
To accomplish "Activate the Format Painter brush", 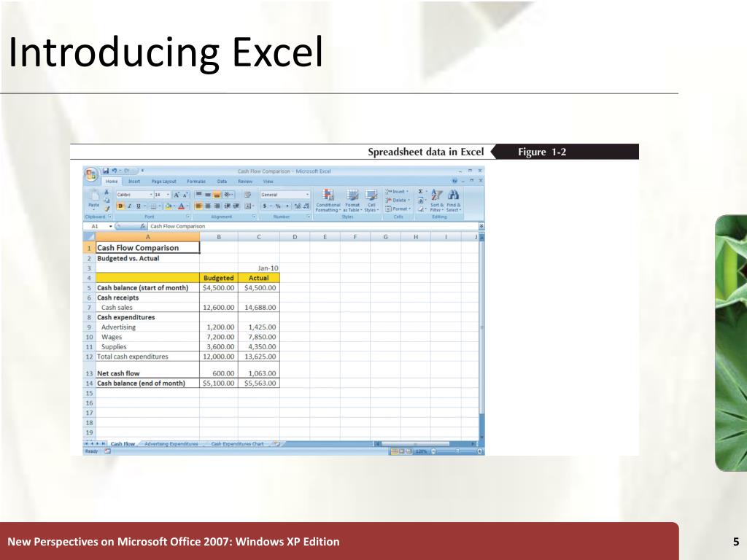I will (107, 208).
